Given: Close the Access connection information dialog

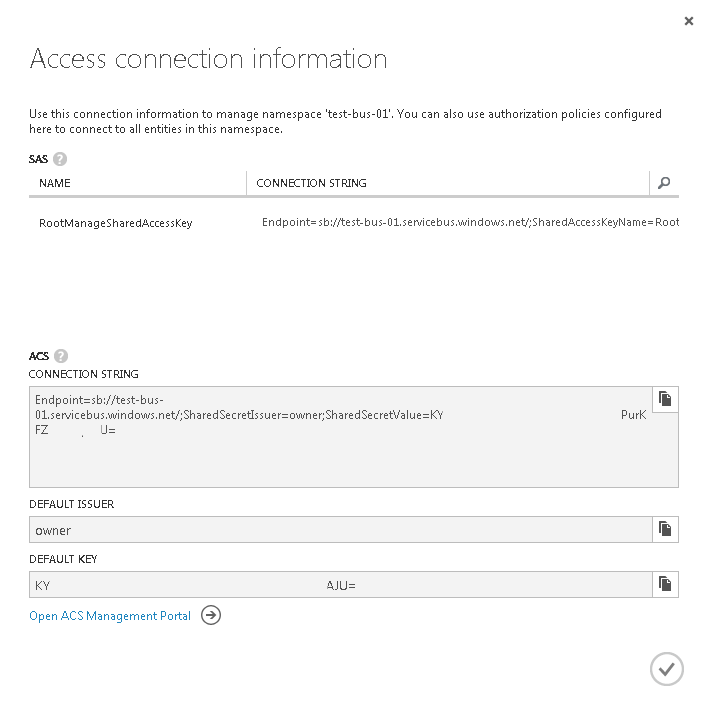Looking at the screenshot, I should coord(688,21).
